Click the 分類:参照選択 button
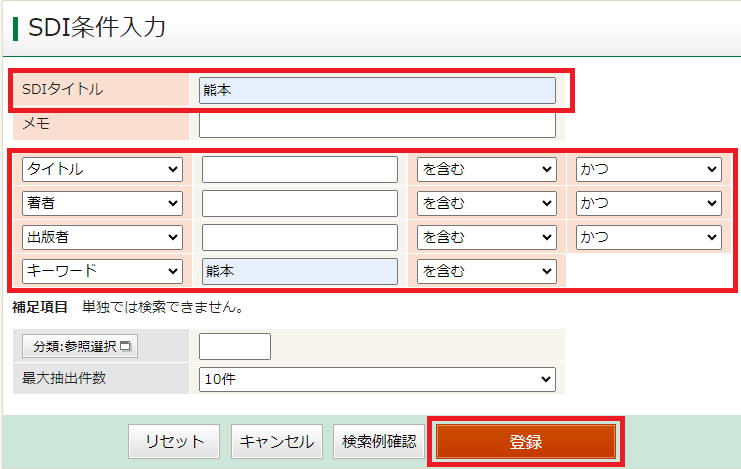 click(x=83, y=346)
